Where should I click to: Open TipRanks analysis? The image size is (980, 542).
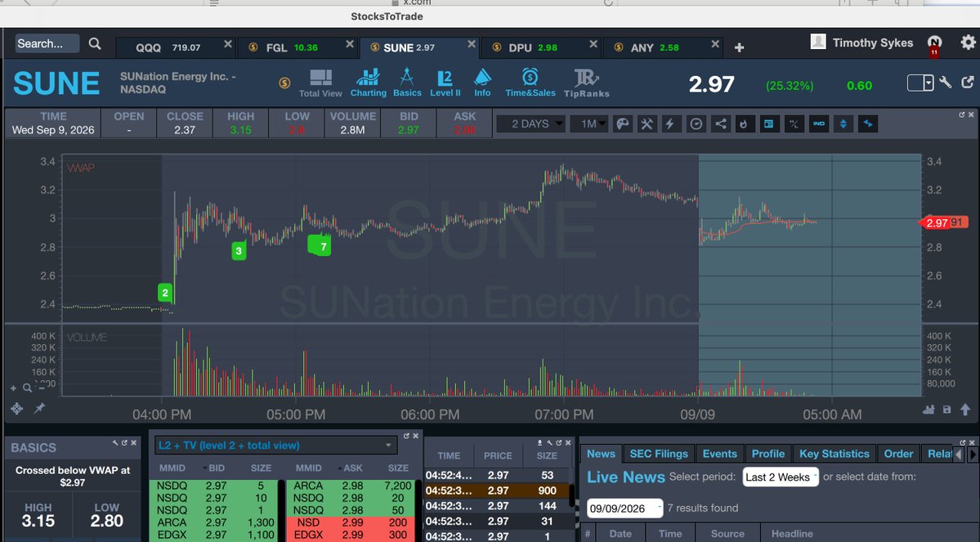pos(586,83)
